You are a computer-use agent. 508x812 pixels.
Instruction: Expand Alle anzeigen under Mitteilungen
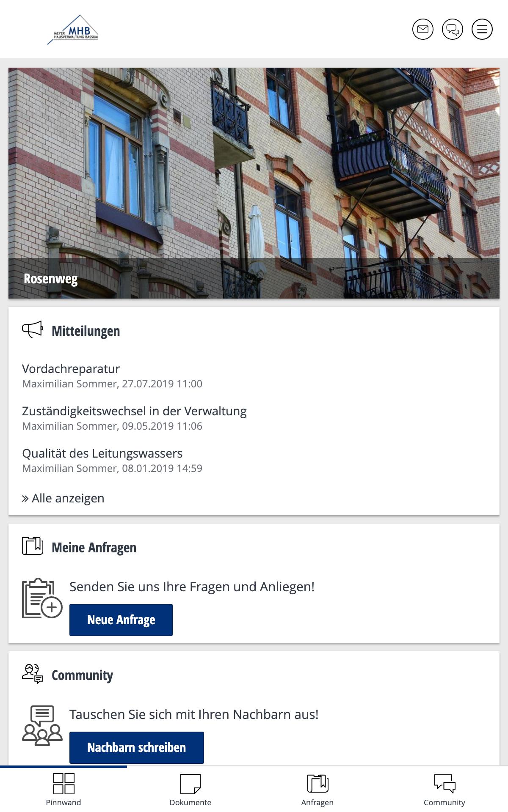(x=63, y=498)
